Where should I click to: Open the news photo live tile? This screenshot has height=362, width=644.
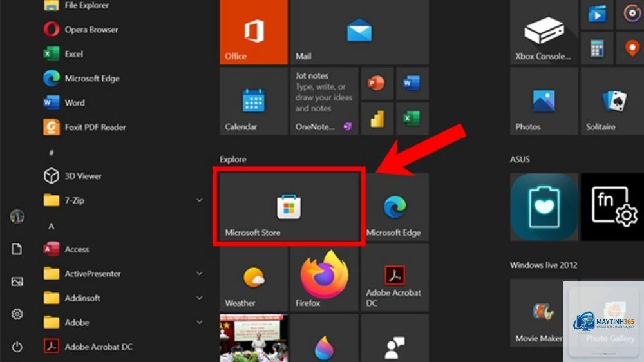[x=254, y=338]
